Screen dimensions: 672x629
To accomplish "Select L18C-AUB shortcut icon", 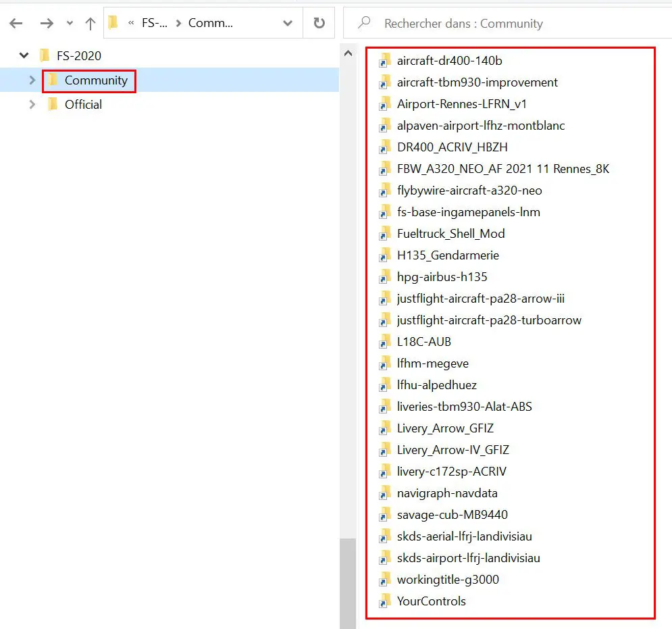I will coord(384,341).
